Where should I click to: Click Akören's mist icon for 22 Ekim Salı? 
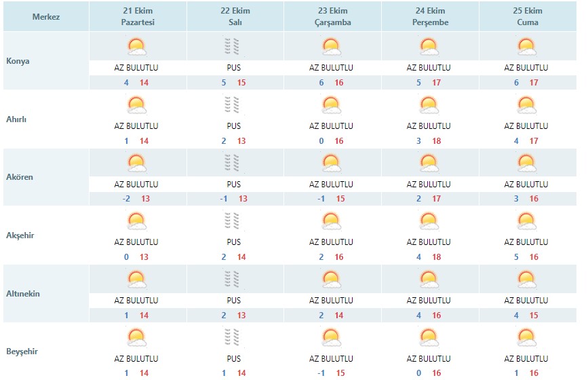pyautogui.click(x=232, y=163)
